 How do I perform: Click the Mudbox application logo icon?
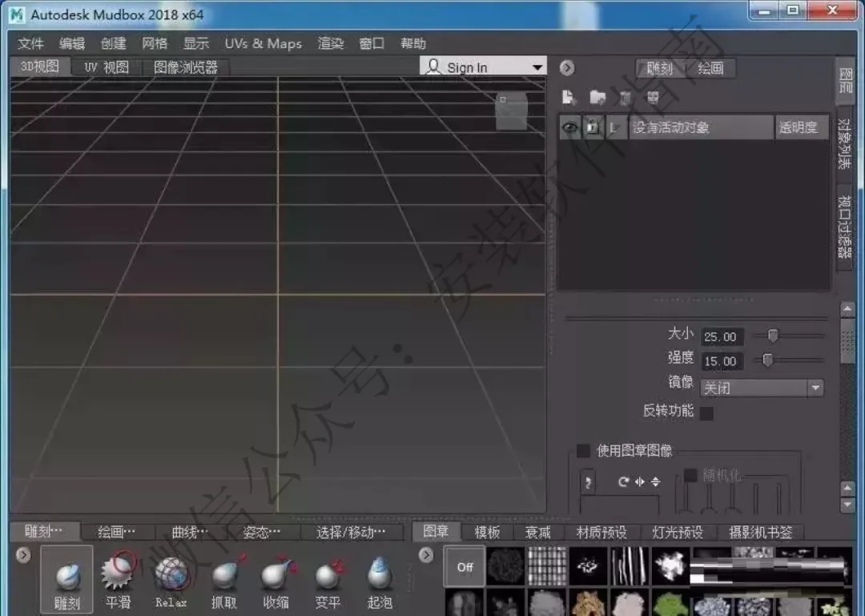pos(17,14)
